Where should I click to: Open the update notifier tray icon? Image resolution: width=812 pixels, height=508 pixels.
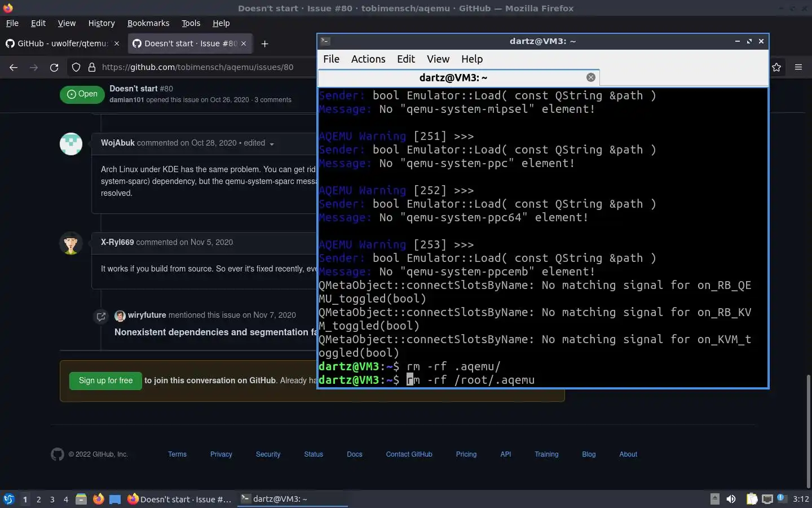coord(781,498)
